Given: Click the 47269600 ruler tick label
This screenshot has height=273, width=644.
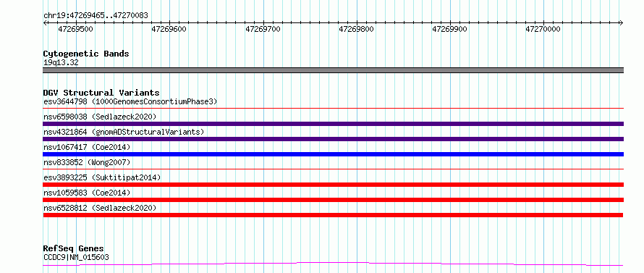Looking at the screenshot, I should click(x=169, y=29).
